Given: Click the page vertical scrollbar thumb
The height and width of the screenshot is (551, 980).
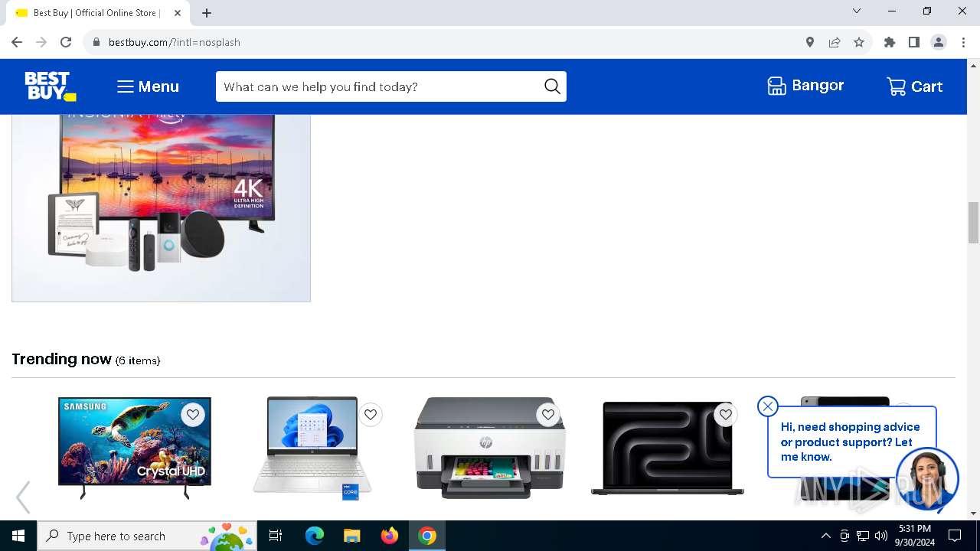Looking at the screenshot, I should [x=973, y=222].
